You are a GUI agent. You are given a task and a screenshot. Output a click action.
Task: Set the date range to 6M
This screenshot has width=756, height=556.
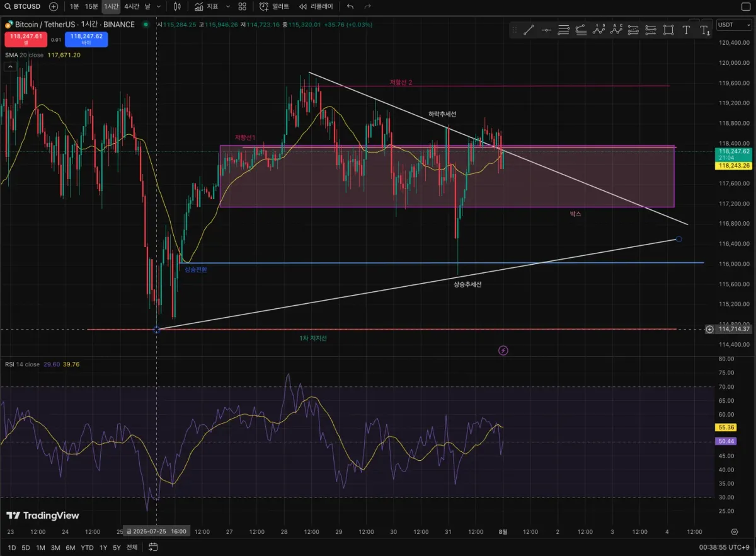click(71, 548)
